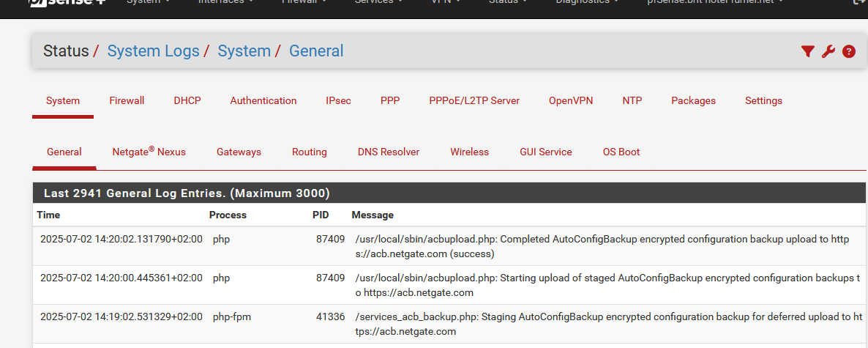
Task: Click the General breadcrumb link
Action: click(x=316, y=51)
